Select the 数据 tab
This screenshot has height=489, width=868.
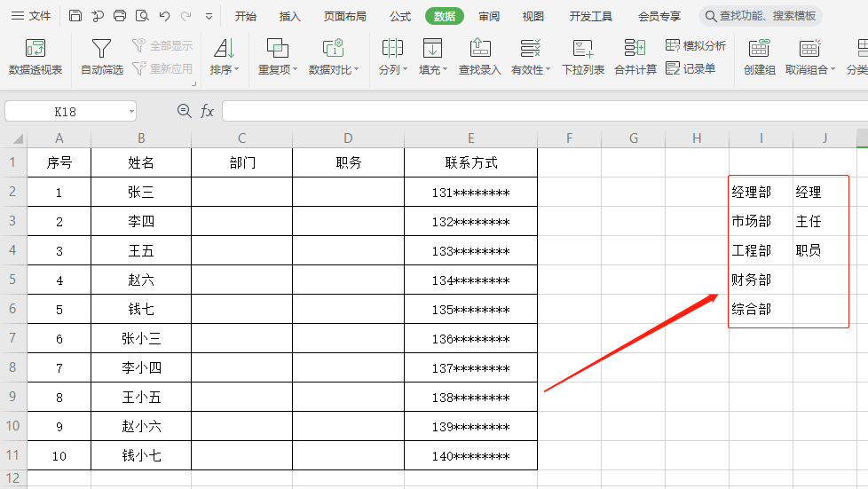click(444, 17)
